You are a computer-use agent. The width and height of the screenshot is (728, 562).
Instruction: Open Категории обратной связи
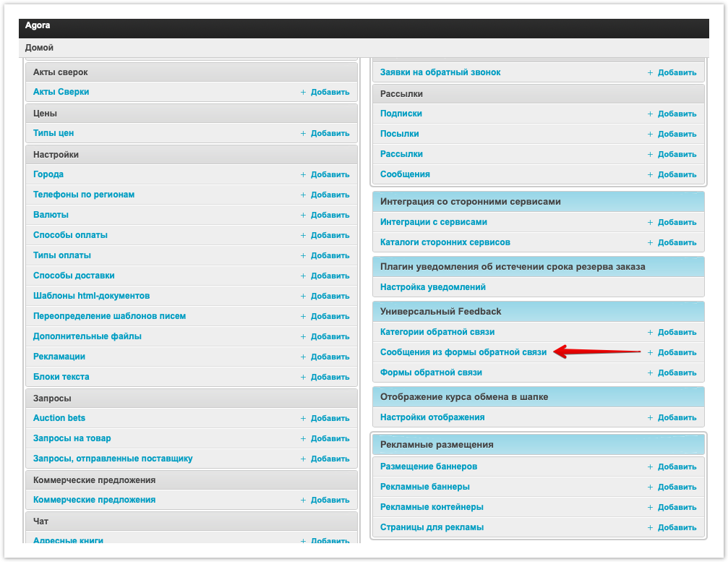click(437, 332)
